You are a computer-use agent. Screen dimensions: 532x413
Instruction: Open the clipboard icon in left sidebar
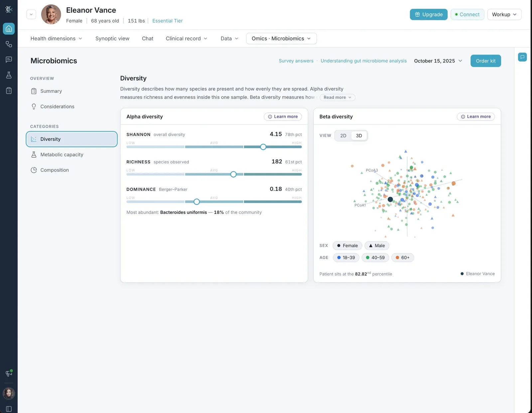point(9,91)
